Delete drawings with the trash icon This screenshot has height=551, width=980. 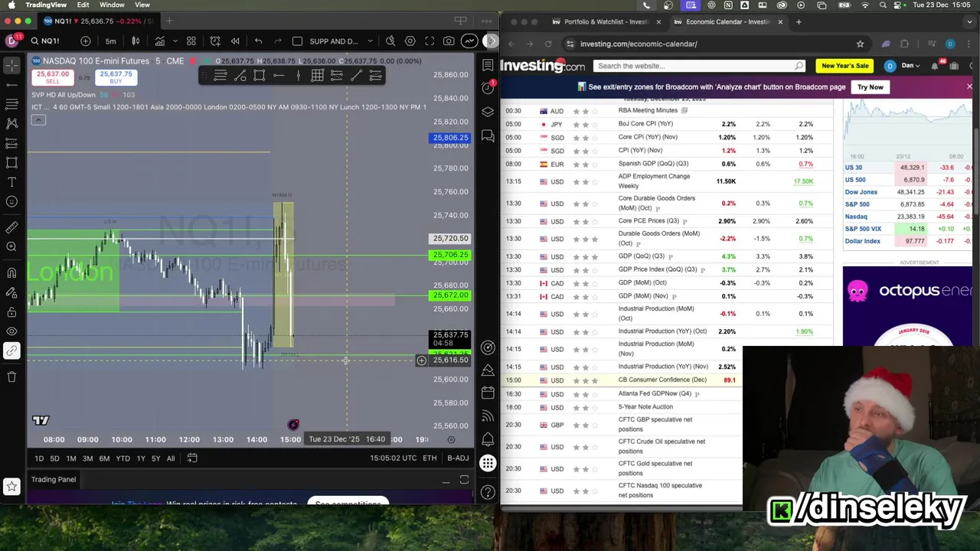(11, 377)
